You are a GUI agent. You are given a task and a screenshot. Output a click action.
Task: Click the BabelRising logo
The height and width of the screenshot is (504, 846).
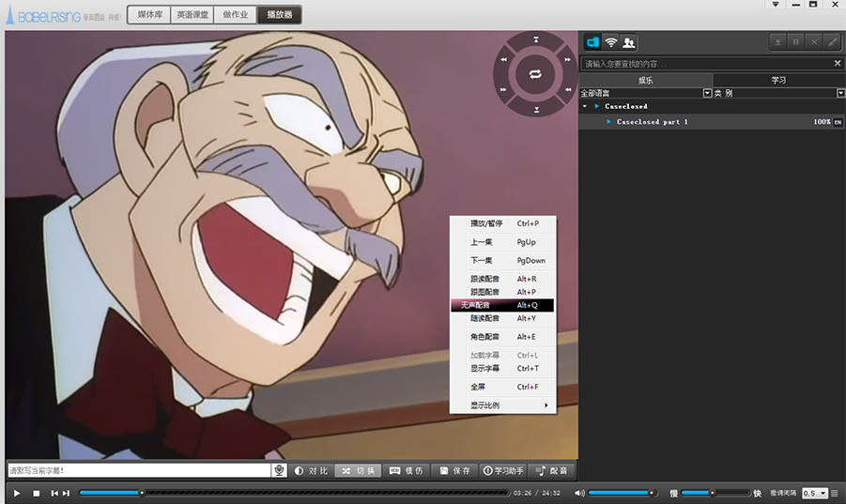44,16
